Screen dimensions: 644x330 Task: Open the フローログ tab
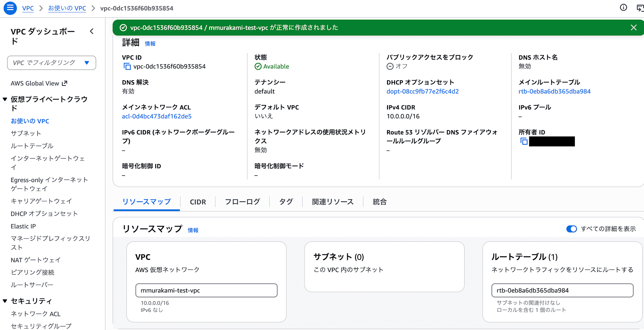pos(242,202)
